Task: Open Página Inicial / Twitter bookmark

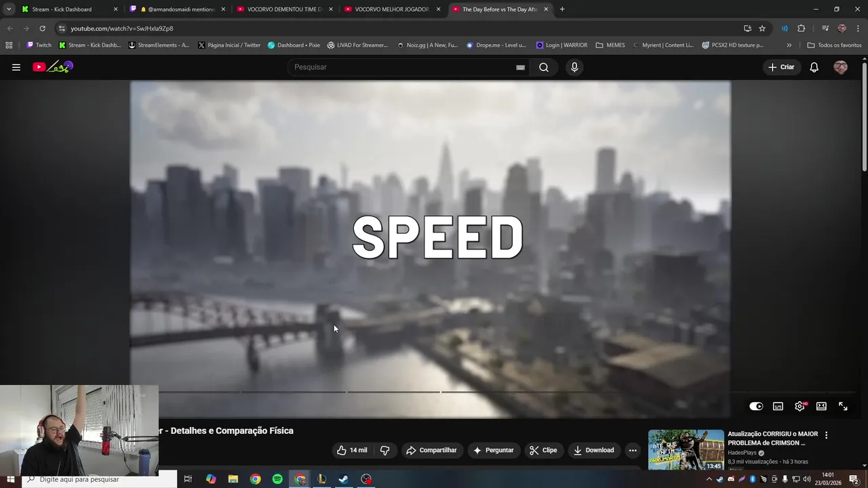Action: point(229,45)
